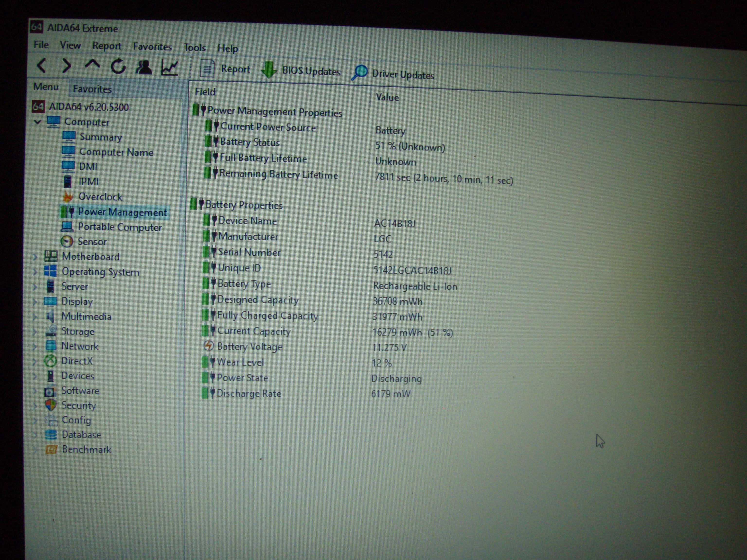The height and width of the screenshot is (560, 747).
Task: Select the DMI tree item
Action: pos(79,166)
